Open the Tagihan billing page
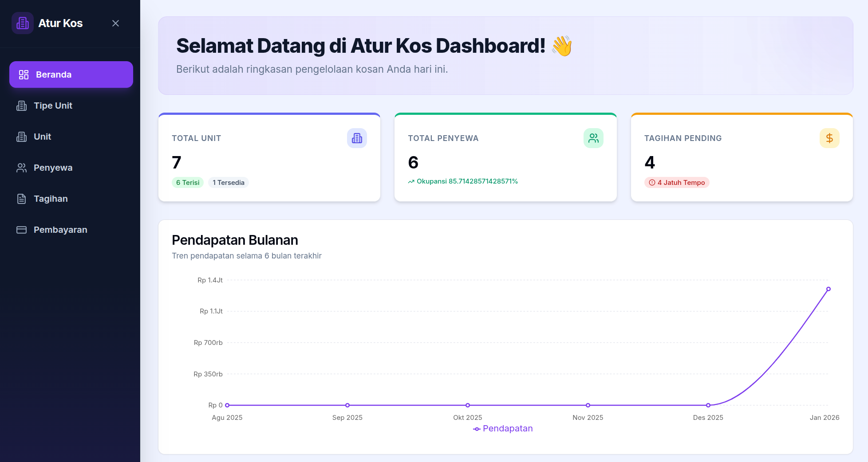The image size is (868, 462). point(51,199)
